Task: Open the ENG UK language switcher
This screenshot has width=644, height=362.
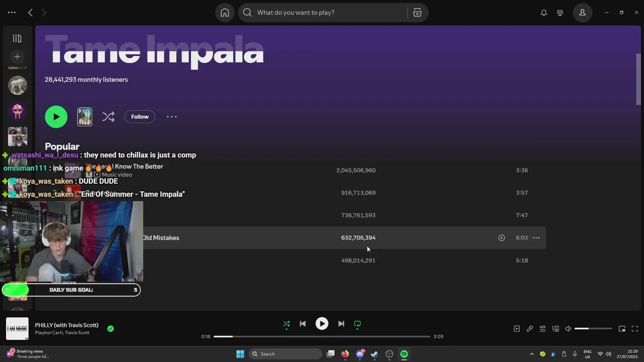Action: [588, 354]
